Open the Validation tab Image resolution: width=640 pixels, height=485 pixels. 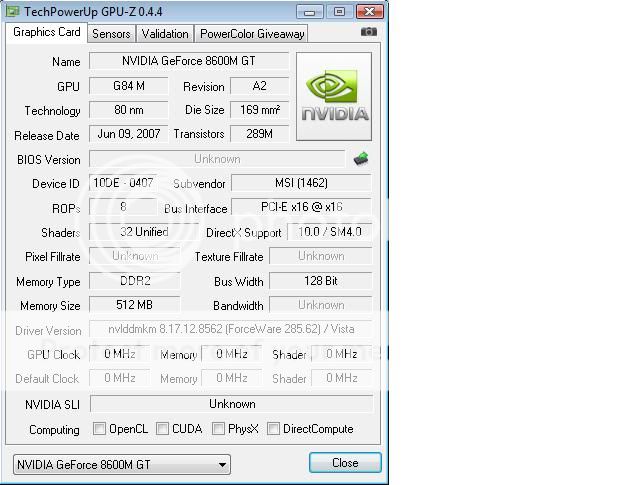point(164,33)
